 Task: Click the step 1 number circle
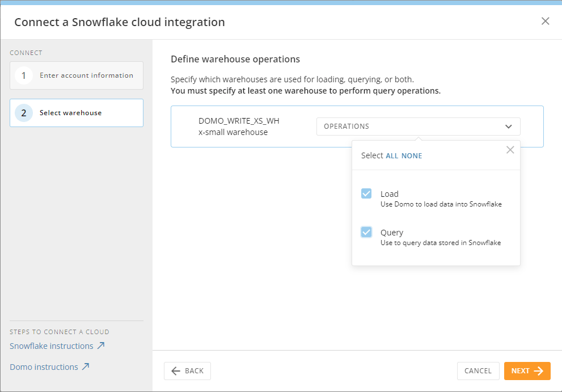pyautogui.click(x=24, y=75)
